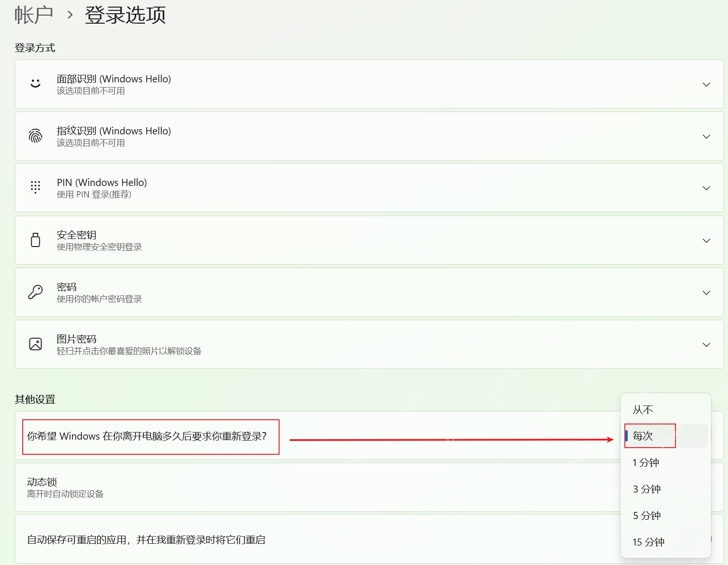Click 使用 PIN 登录(推荐) subtitle
Screen dimensions: 728x565
(x=94, y=194)
